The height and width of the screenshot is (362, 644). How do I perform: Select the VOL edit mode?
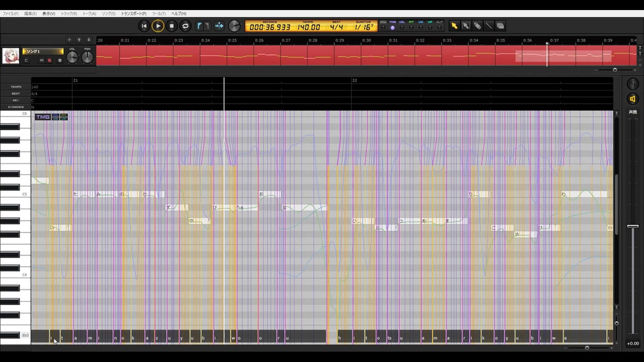tap(402, 27)
